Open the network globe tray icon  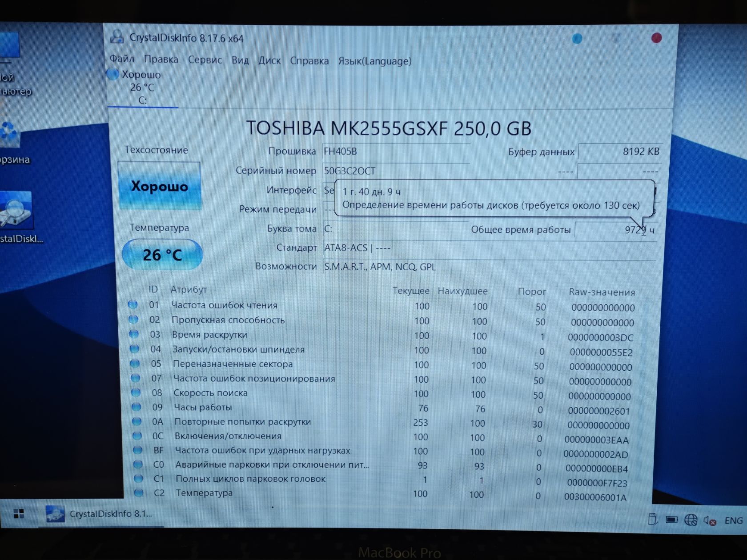point(691,520)
